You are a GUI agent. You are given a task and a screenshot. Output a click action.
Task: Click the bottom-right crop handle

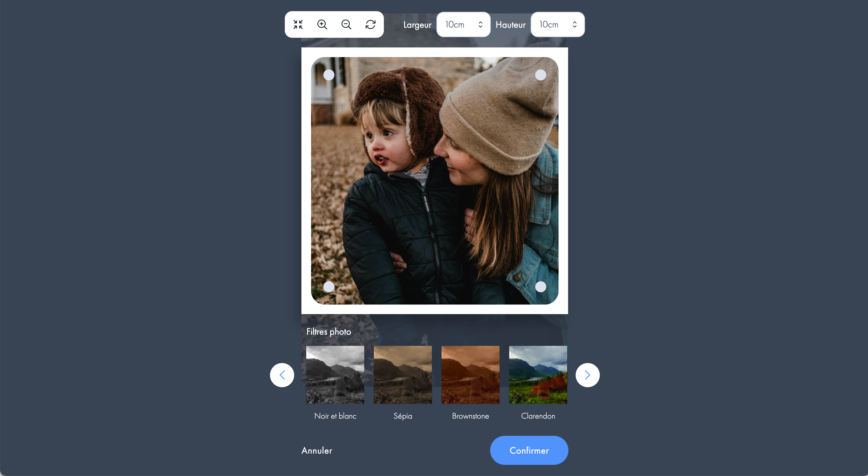tap(541, 287)
